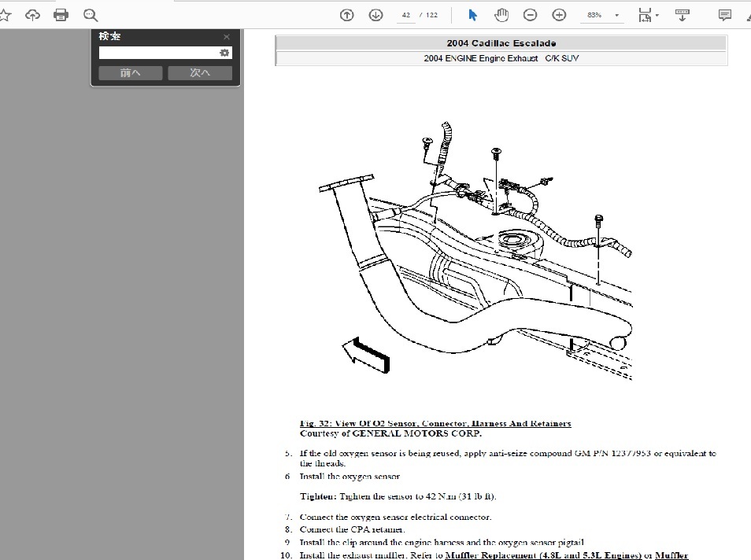The height and width of the screenshot is (560, 751).
Task: Click 'Connect the oxygen sensor electrical connector' step
Action: pos(396,517)
